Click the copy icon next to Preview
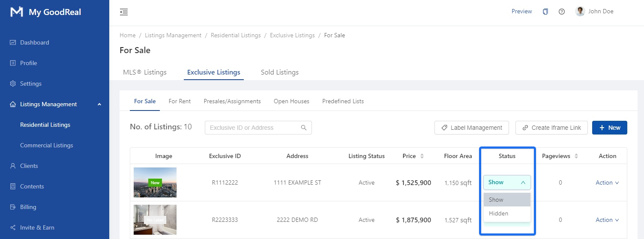Screen dimensions: 644x239 545,12
